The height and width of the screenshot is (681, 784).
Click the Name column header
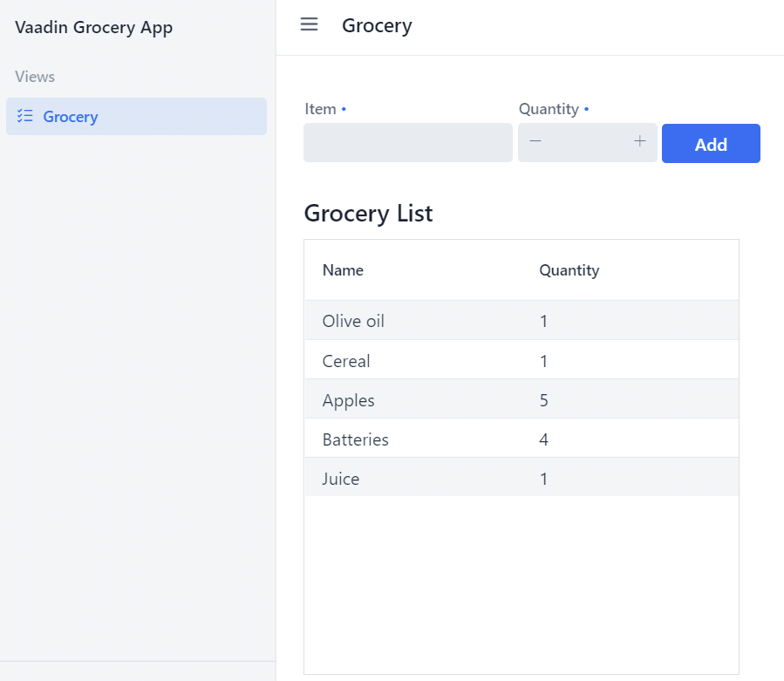point(343,270)
